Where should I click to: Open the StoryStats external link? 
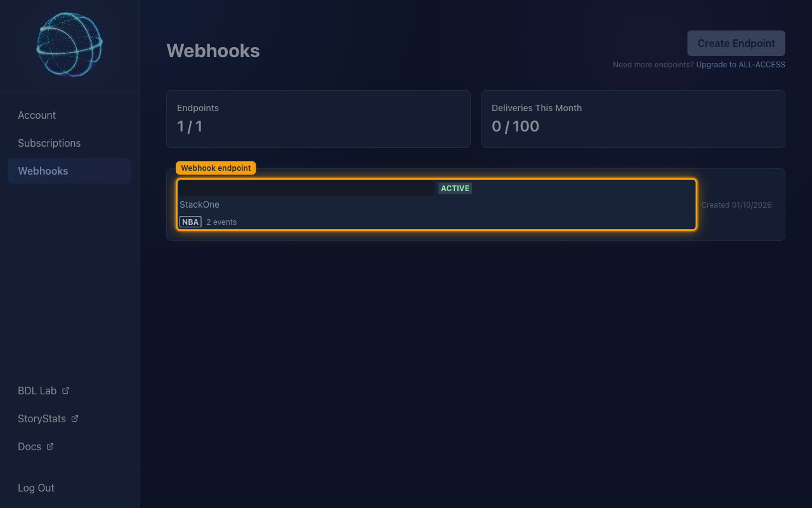(x=69, y=418)
